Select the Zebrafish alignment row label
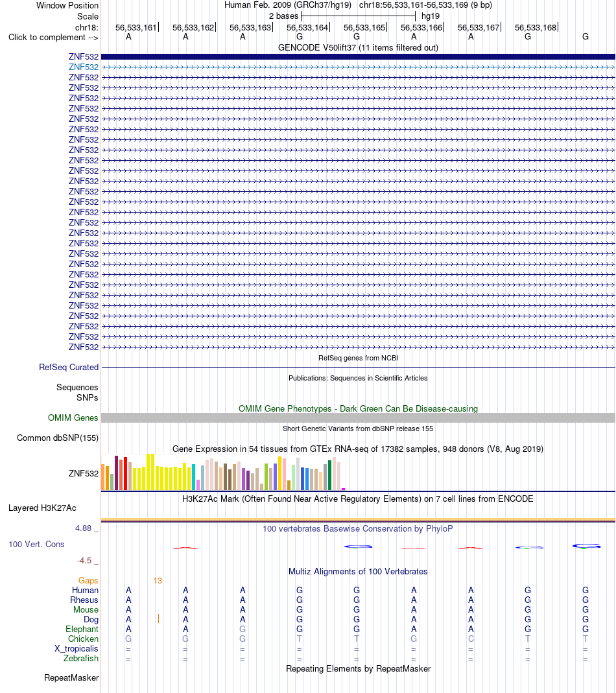Image resolution: width=616 pixels, height=693 pixels. click(x=81, y=659)
